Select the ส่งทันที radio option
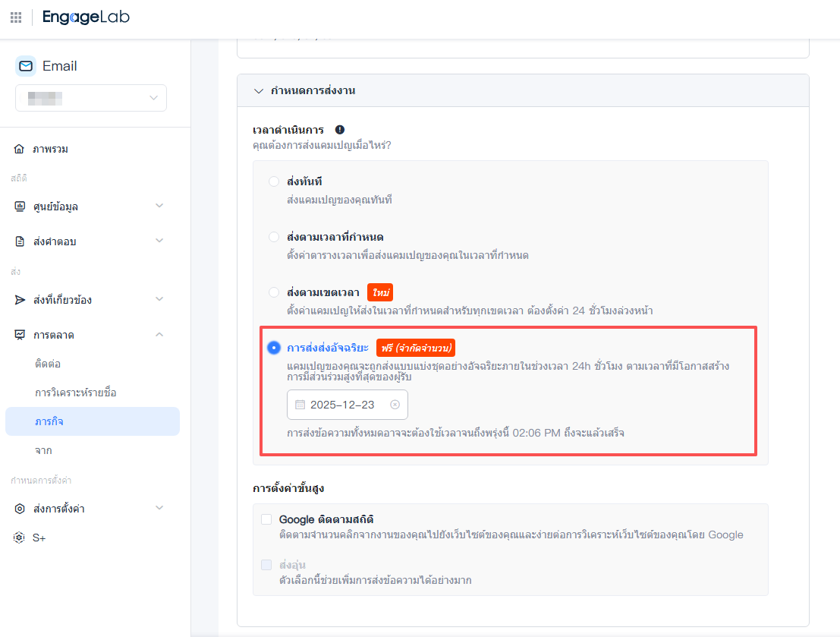Viewport: 840px width, 637px height. pos(274,182)
